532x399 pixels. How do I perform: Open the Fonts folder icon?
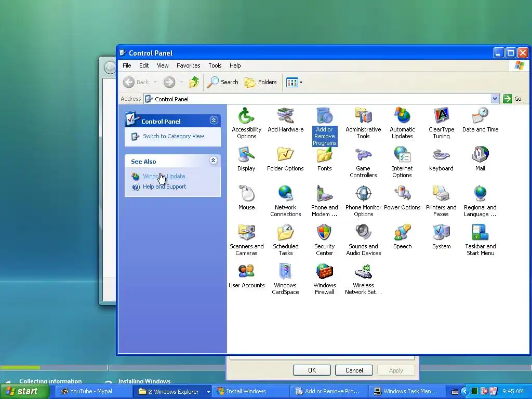click(324, 158)
